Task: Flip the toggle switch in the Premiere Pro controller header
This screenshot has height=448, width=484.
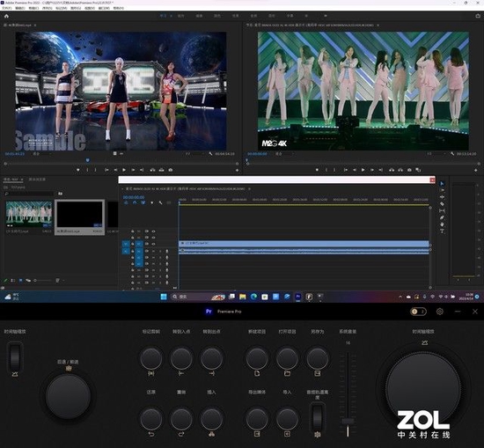Action: 418,312
